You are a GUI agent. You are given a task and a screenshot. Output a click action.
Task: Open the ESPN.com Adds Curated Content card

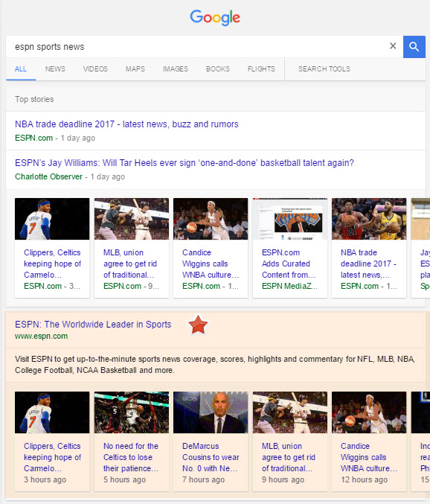click(290, 248)
